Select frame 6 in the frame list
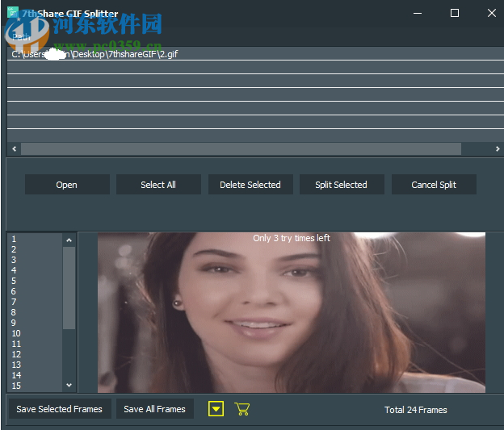This screenshot has height=430, width=504. pyautogui.click(x=35, y=291)
